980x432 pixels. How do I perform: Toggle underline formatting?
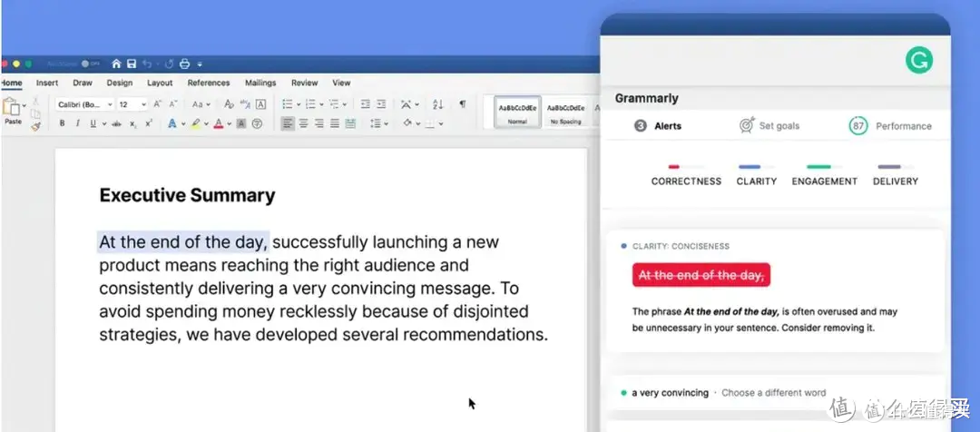point(93,123)
